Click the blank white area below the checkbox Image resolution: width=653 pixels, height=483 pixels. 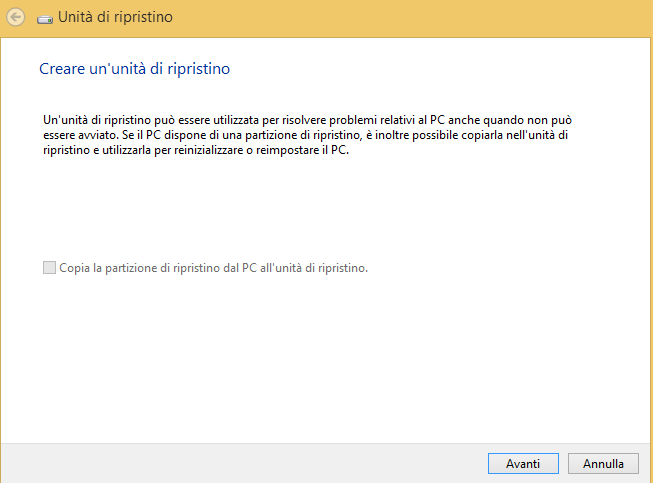[325, 358]
